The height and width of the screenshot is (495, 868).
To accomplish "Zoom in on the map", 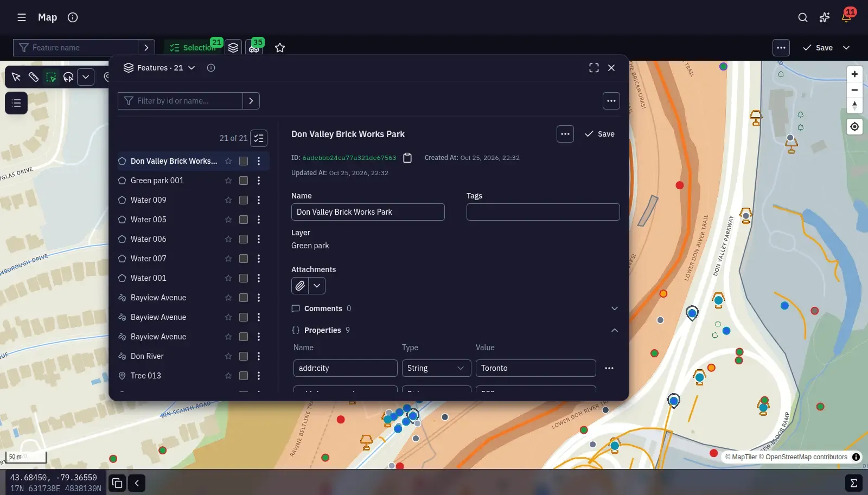I will click(x=854, y=74).
